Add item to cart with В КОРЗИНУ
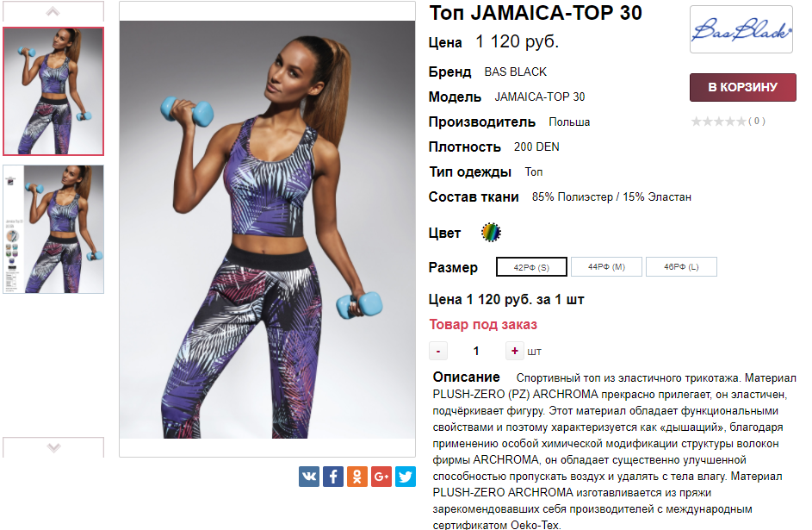812x530 pixels. pyautogui.click(x=742, y=87)
